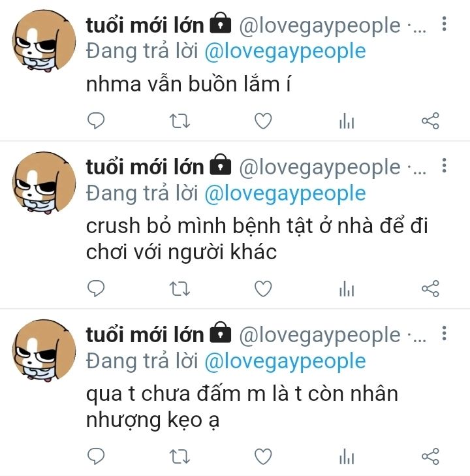Share the "nhma vẫn buồn lắm í" tweet
This screenshot has height=476, width=470.
[x=430, y=121]
